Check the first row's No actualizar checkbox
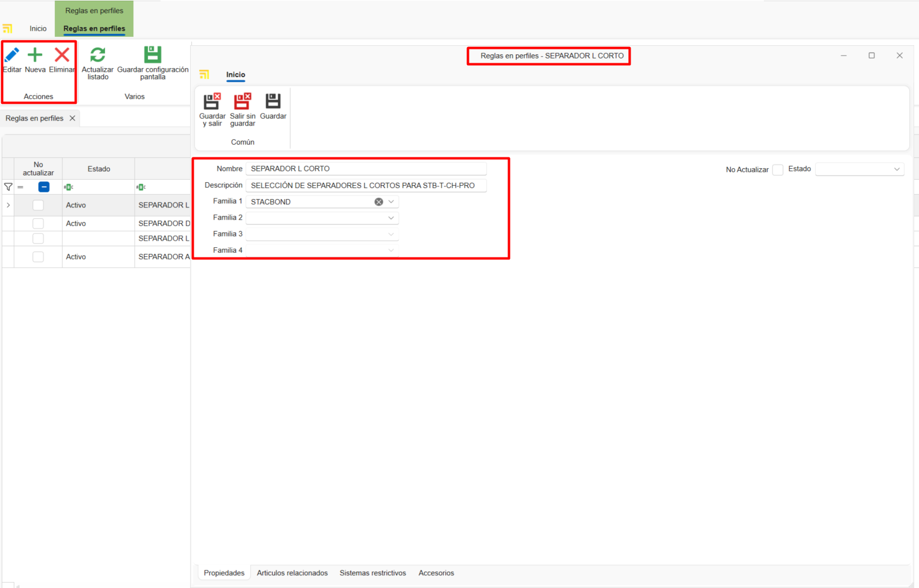 38,205
